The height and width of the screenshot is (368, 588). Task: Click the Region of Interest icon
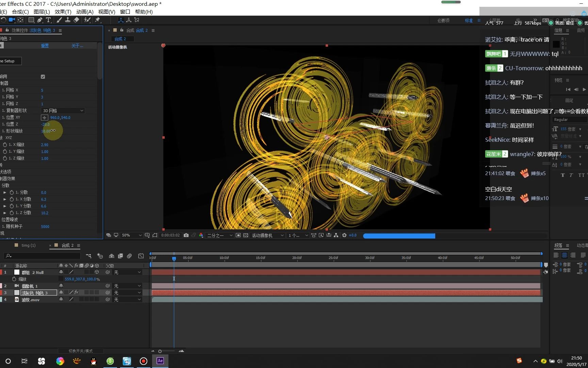tap(238, 235)
